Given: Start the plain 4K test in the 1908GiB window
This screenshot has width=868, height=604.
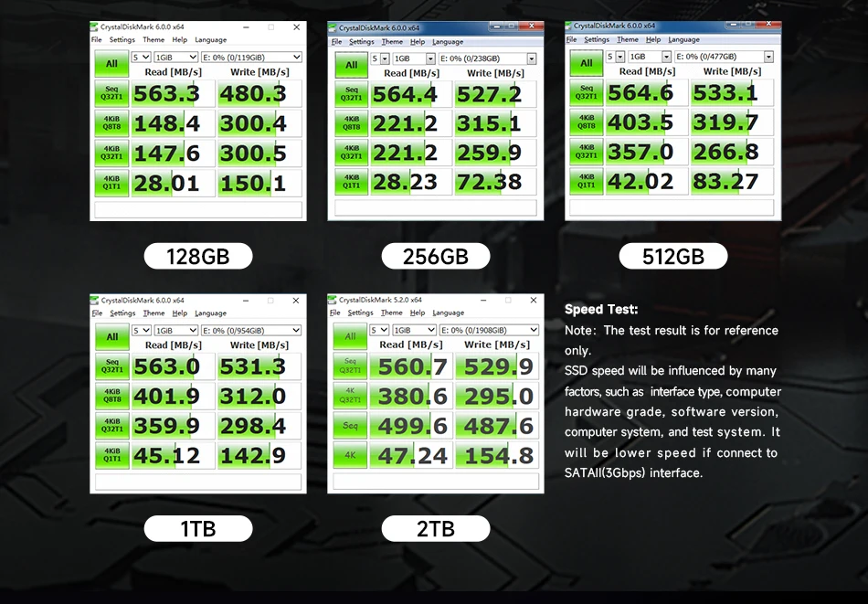Looking at the screenshot, I should tap(350, 455).
